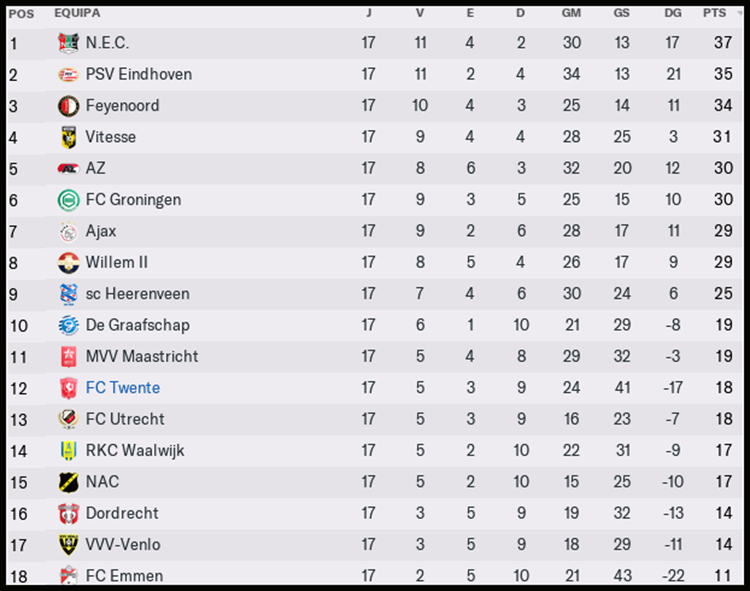This screenshot has width=750, height=591.
Task: Open the FC Utrecht team name
Action: click(x=125, y=419)
